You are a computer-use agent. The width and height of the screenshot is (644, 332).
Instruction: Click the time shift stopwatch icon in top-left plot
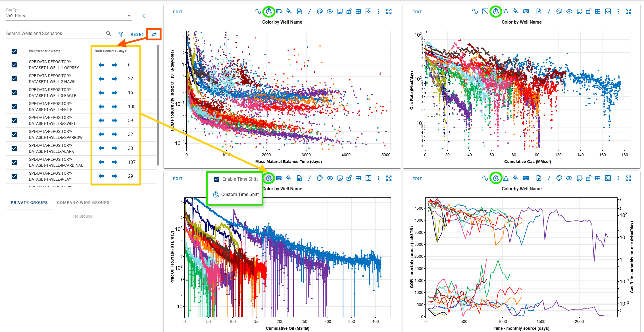[x=269, y=12]
